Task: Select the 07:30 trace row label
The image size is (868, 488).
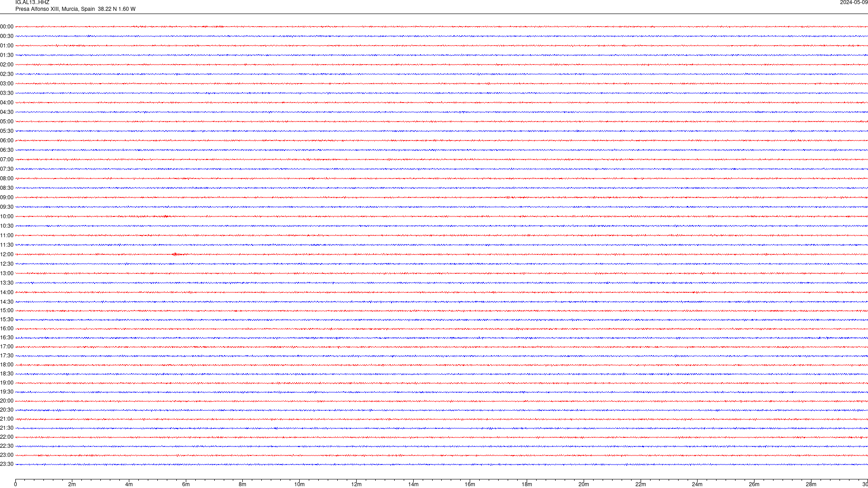Action: click(x=7, y=169)
